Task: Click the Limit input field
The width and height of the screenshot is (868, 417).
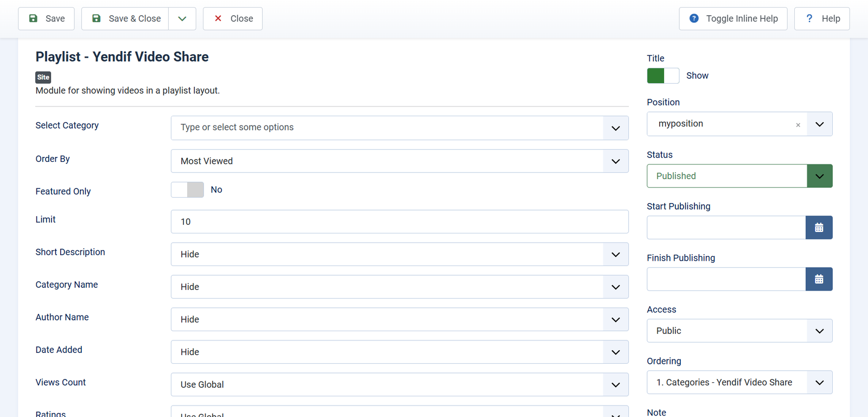Action: (400, 222)
